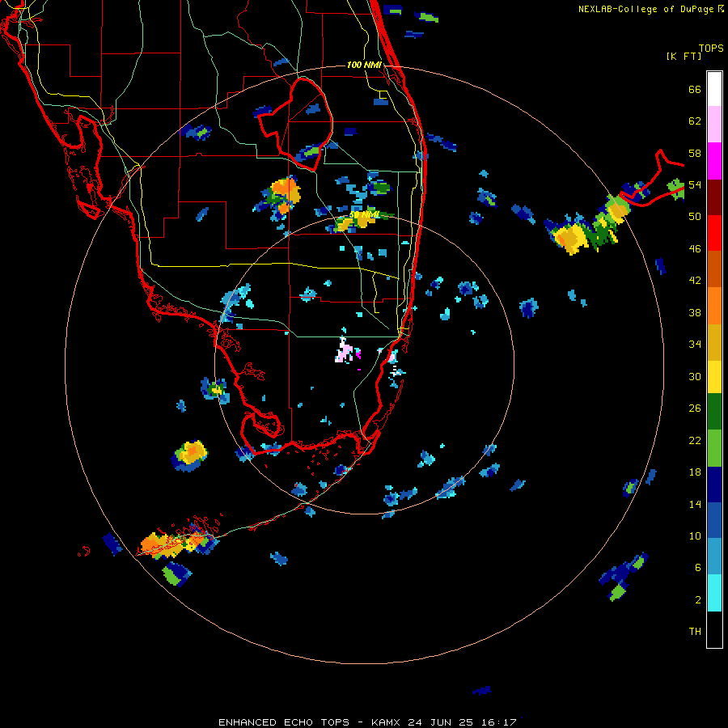Click the 16:17 timestamp
Screen dimensions: 728x728
(498, 722)
